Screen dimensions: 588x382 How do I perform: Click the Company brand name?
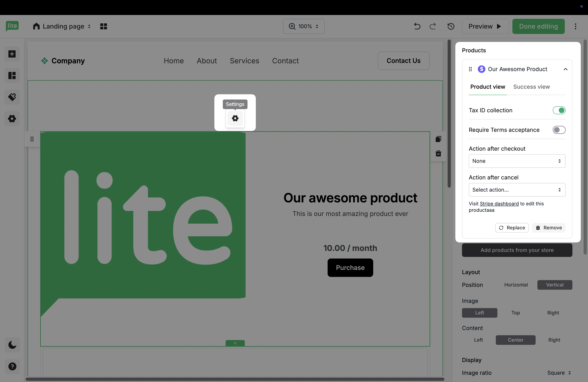(x=68, y=61)
